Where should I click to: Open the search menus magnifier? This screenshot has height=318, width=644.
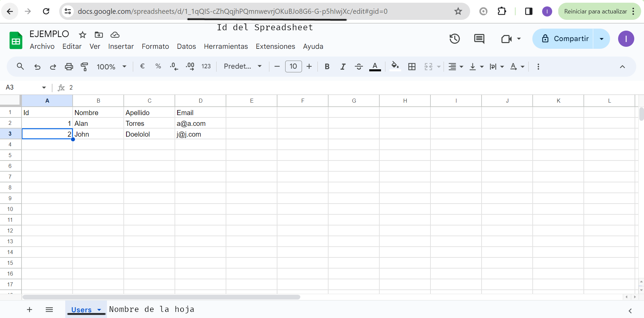coord(20,66)
